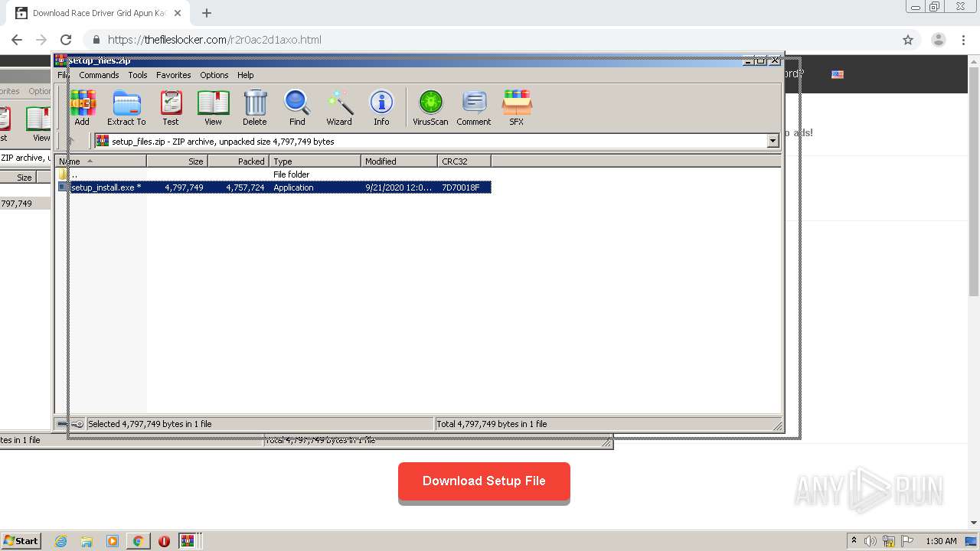Click the US flag language selector
980x551 pixels.
pos(838,74)
